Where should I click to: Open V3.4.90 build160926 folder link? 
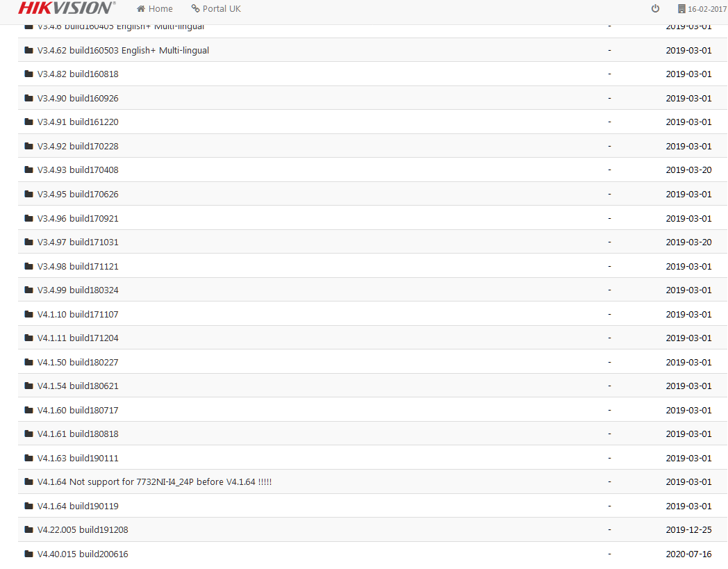tap(78, 99)
